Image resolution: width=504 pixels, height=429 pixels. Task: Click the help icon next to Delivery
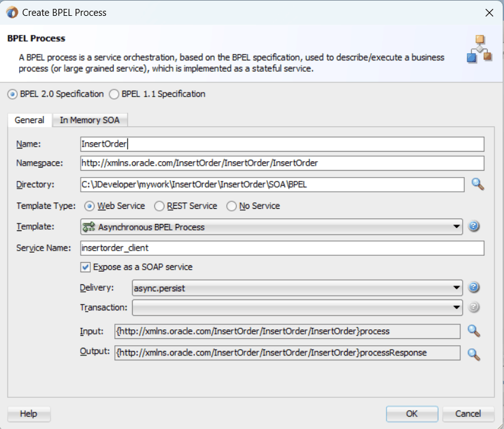click(x=474, y=287)
